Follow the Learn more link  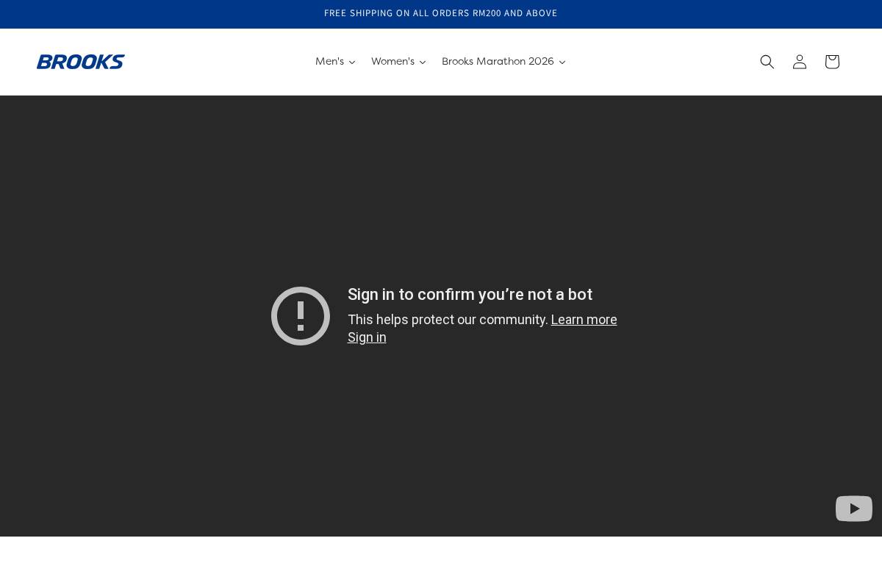click(x=584, y=320)
